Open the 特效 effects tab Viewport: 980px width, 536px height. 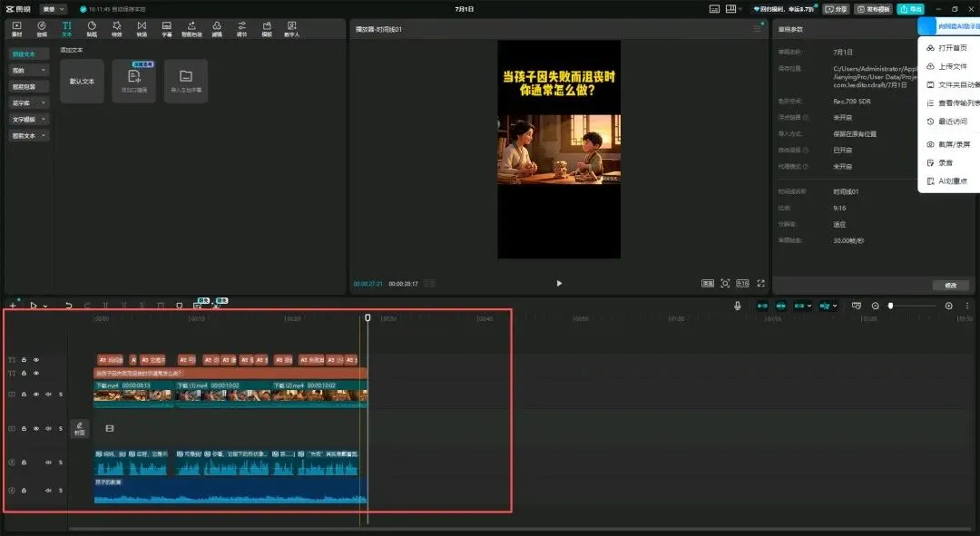(x=117, y=29)
